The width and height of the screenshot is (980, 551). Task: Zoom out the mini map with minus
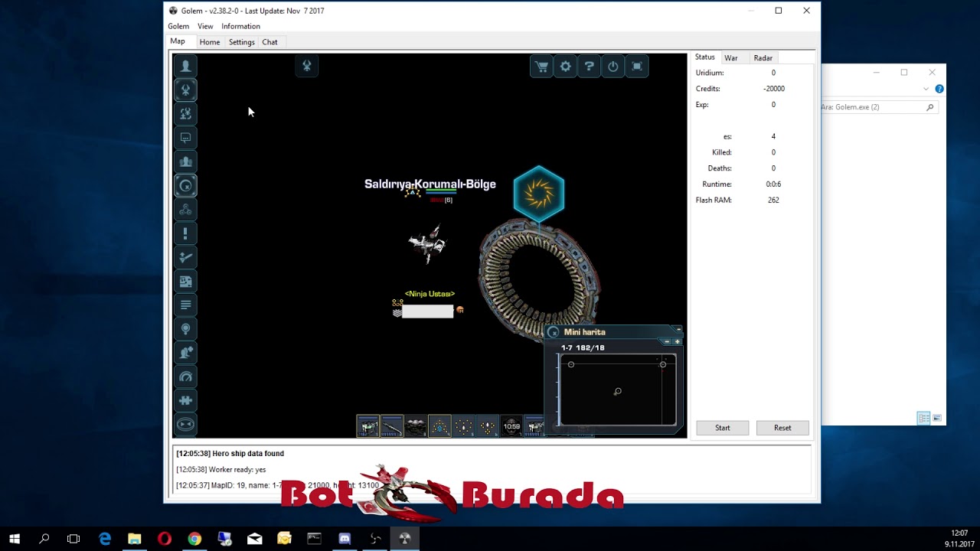tap(667, 341)
